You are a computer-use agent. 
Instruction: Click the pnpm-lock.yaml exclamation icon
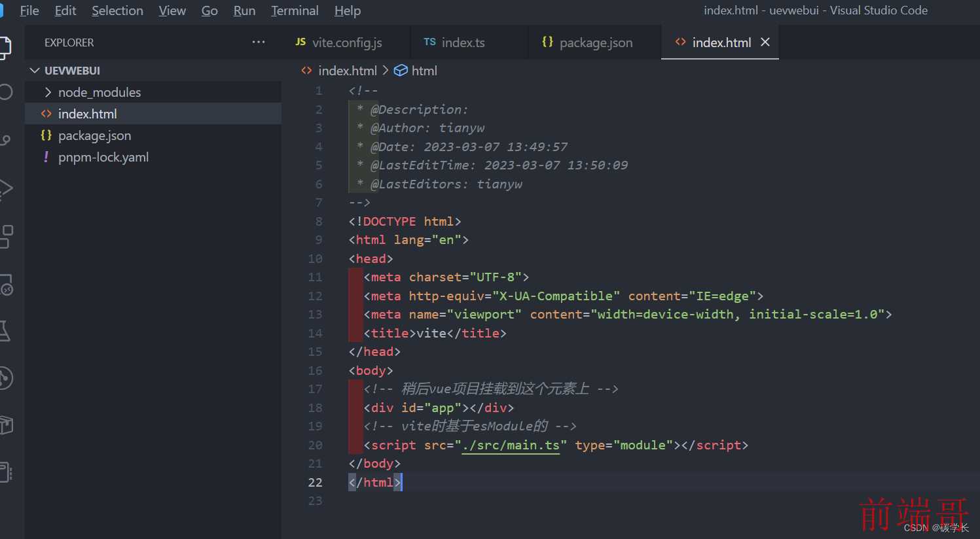(x=46, y=157)
